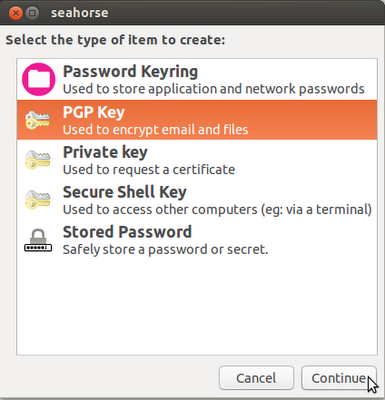
Task: Click "Used to encrypt email and files" text
Action: click(x=155, y=130)
